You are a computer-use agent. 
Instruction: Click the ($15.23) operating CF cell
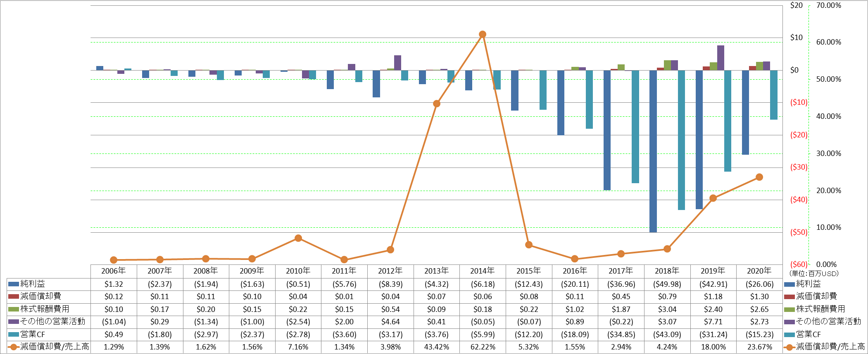[759, 335]
